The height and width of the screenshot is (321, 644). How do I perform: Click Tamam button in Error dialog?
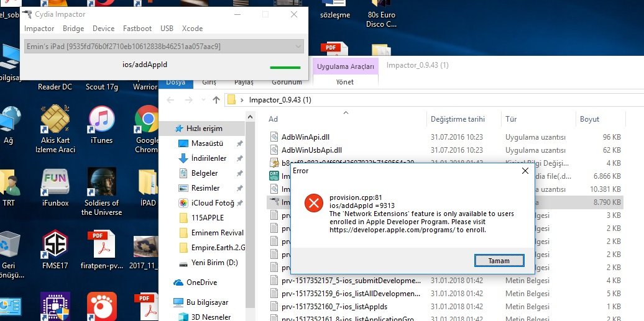[x=499, y=260]
